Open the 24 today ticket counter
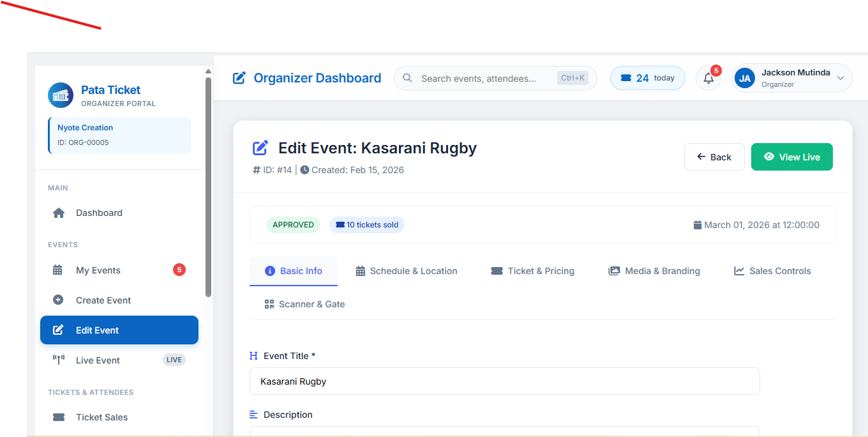The height and width of the screenshot is (437, 868). pos(647,77)
